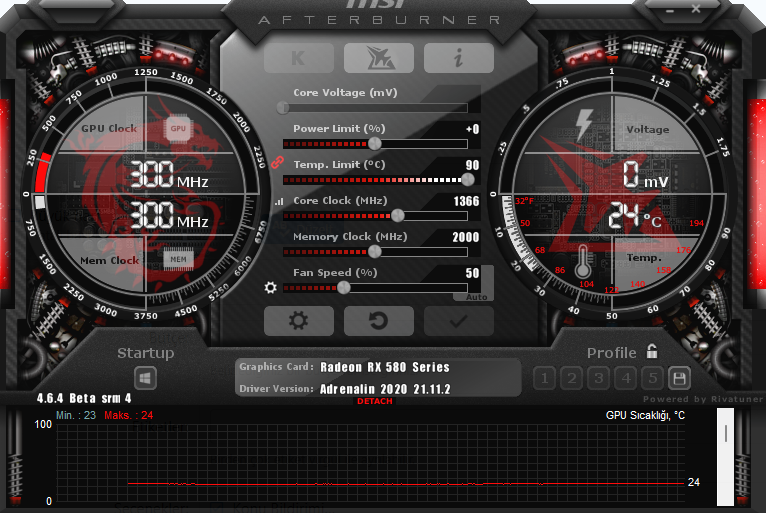This screenshot has height=513, width=766.
Task: Apply settings with the checkmark button
Action: [x=459, y=321]
